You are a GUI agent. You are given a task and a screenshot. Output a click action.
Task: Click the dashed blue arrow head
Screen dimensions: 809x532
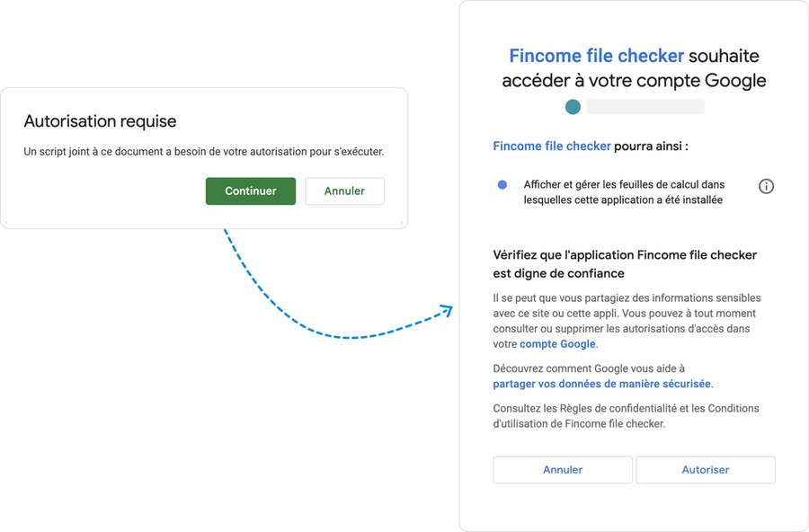(x=447, y=311)
